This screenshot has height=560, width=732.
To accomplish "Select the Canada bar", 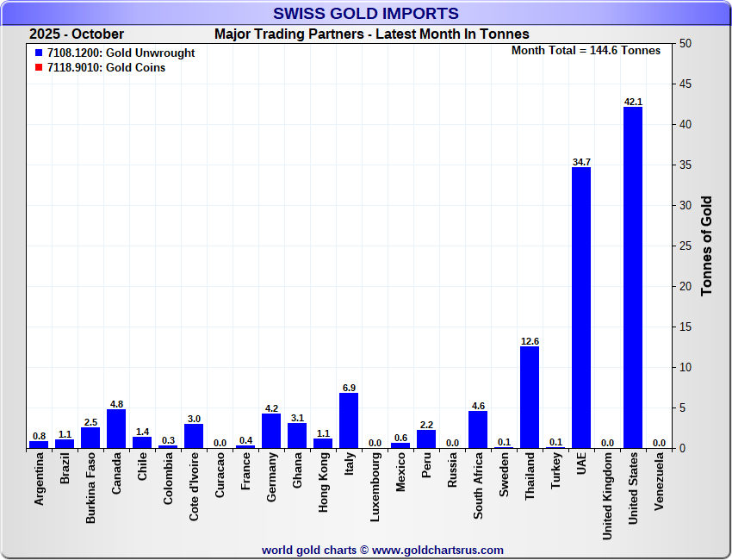I will [116, 429].
